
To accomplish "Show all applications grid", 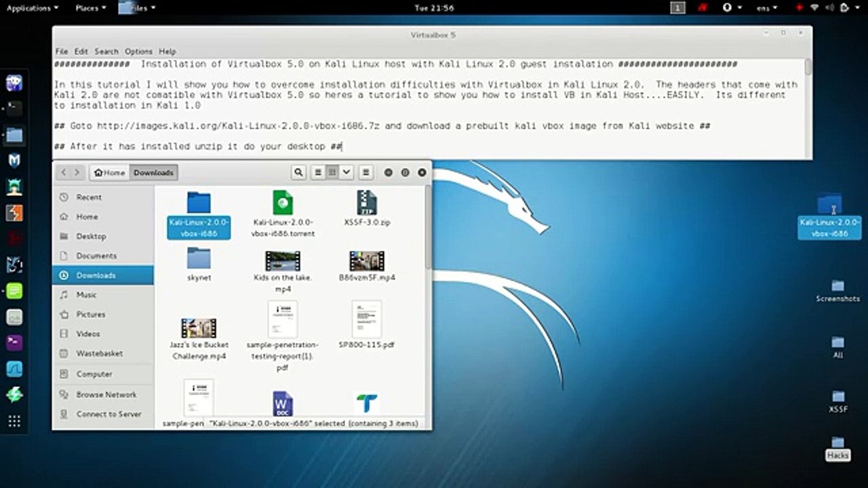I will pos(14,422).
